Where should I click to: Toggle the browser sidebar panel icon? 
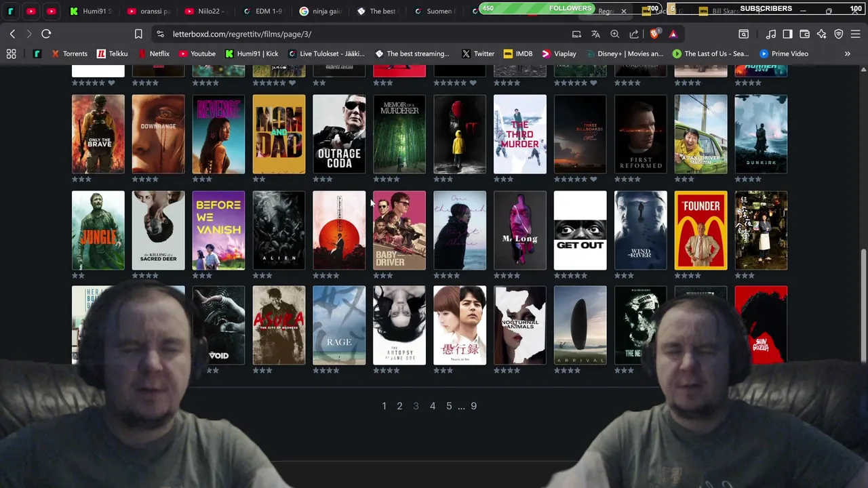coord(787,34)
